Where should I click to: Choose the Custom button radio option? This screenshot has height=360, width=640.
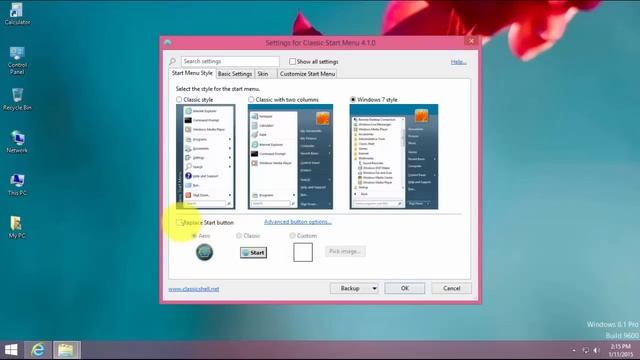292,236
